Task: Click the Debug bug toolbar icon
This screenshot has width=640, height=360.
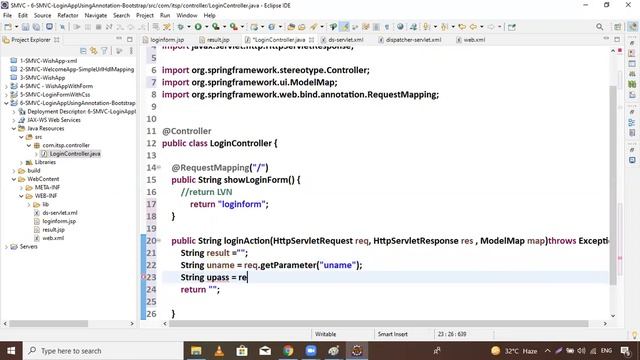Action: (180, 27)
